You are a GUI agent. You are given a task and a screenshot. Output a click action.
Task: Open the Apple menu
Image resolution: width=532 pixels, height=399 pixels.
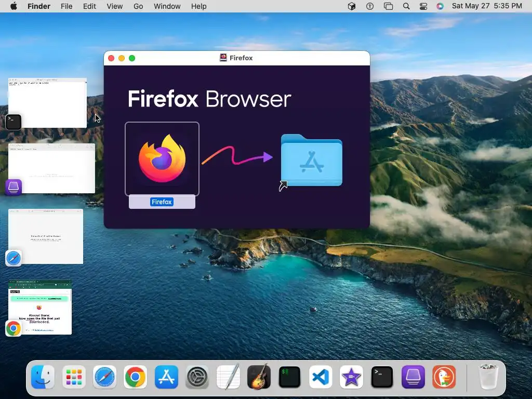[x=14, y=6]
